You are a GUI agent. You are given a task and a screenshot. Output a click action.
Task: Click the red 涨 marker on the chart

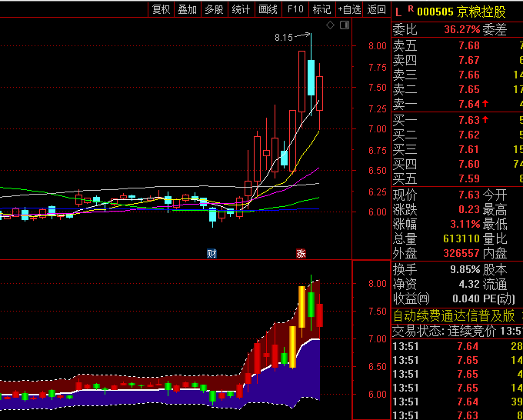pyautogui.click(x=301, y=253)
